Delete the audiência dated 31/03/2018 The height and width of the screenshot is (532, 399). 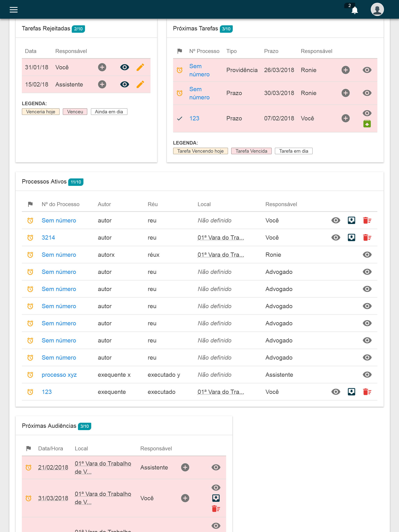[216, 509]
